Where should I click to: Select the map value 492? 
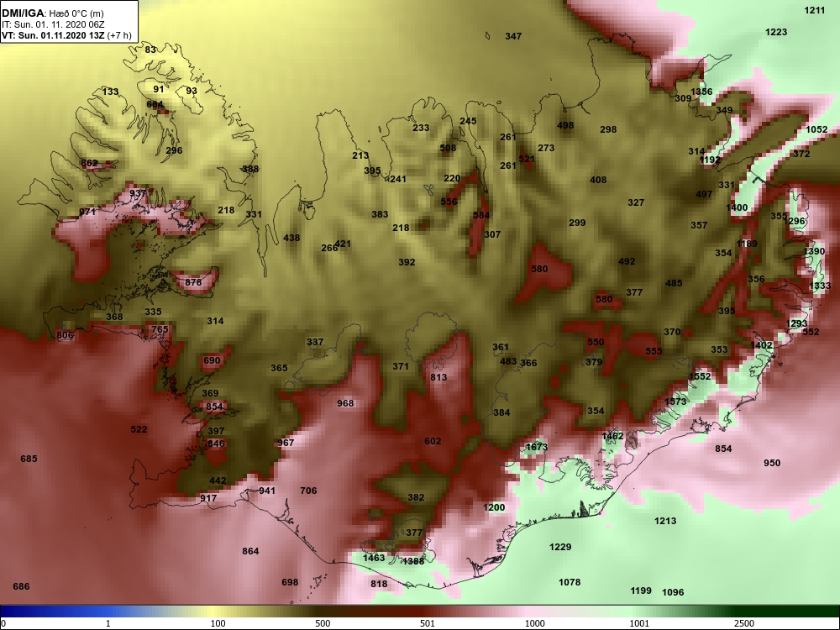[x=627, y=262]
